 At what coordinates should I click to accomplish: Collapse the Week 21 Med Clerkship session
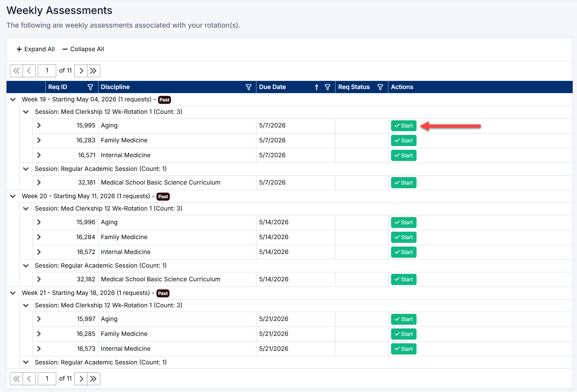click(x=26, y=305)
